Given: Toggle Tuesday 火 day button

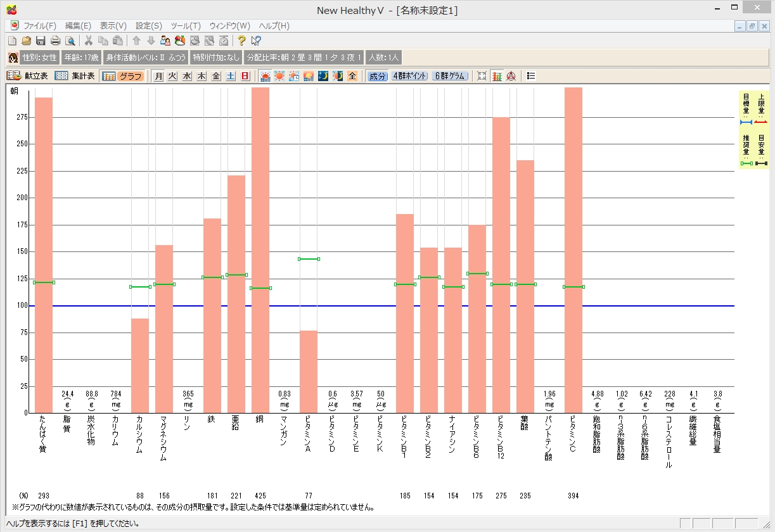Looking at the screenshot, I should pyautogui.click(x=172, y=76).
